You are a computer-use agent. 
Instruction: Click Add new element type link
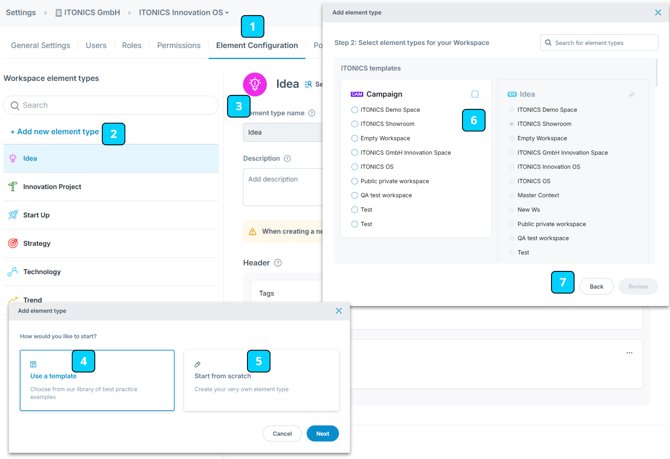(x=54, y=132)
